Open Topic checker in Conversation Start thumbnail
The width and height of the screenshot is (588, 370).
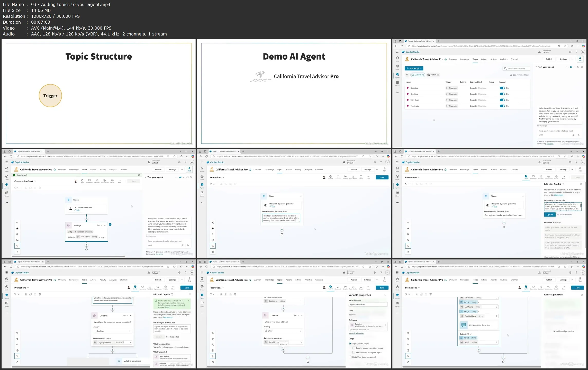pyautogui.click(x=104, y=181)
